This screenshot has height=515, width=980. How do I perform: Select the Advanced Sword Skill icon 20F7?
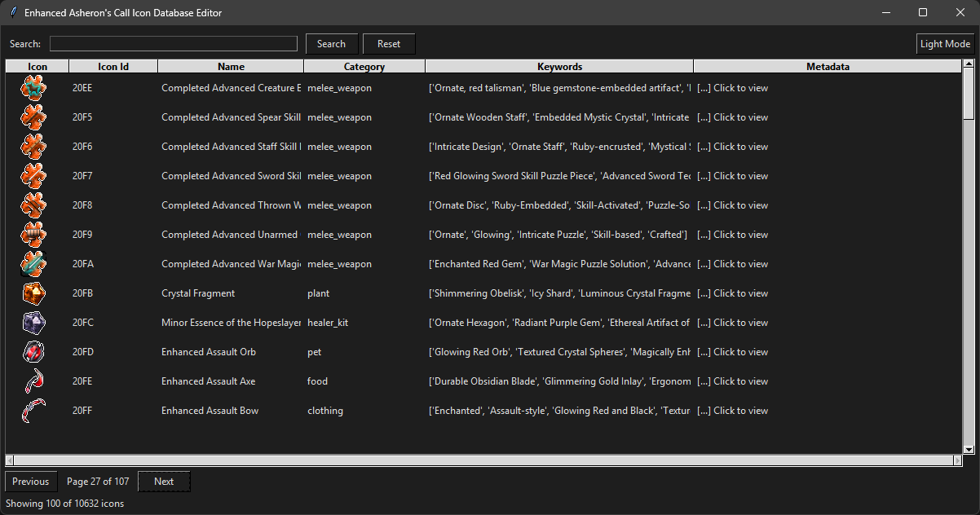[33, 176]
